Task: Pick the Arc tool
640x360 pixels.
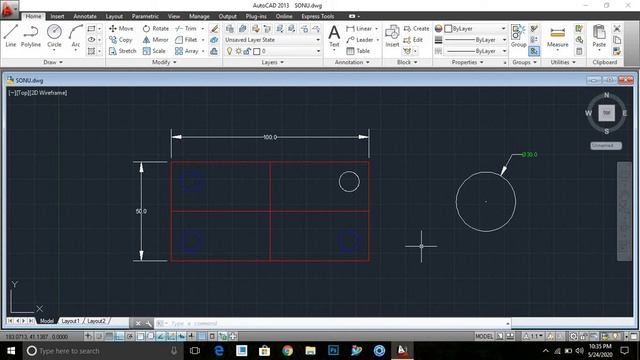Action: point(76,36)
